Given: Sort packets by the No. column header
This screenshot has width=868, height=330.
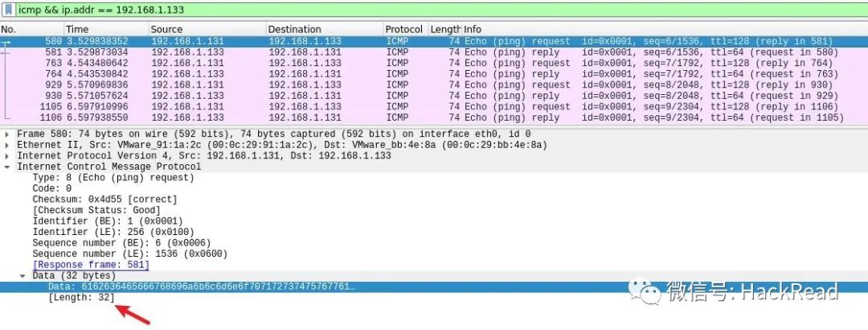Looking at the screenshot, I should click(32, 30).
